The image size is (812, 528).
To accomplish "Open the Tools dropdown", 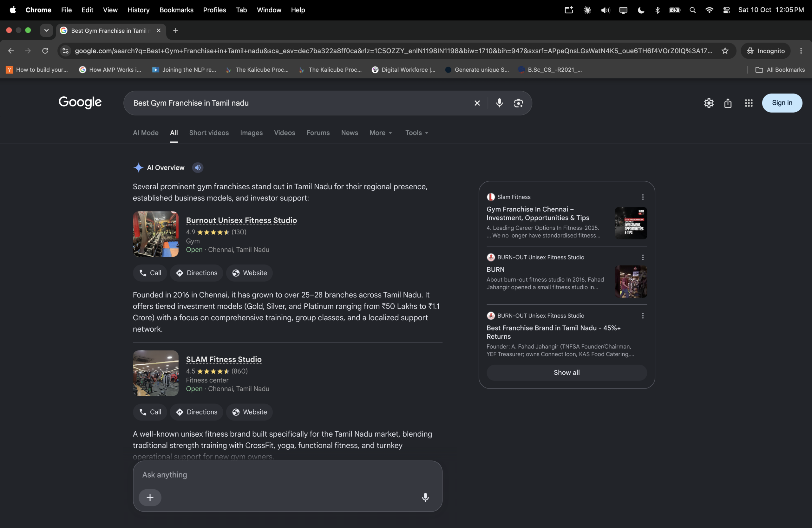I will pyautogui.click(x=416, y=133).
